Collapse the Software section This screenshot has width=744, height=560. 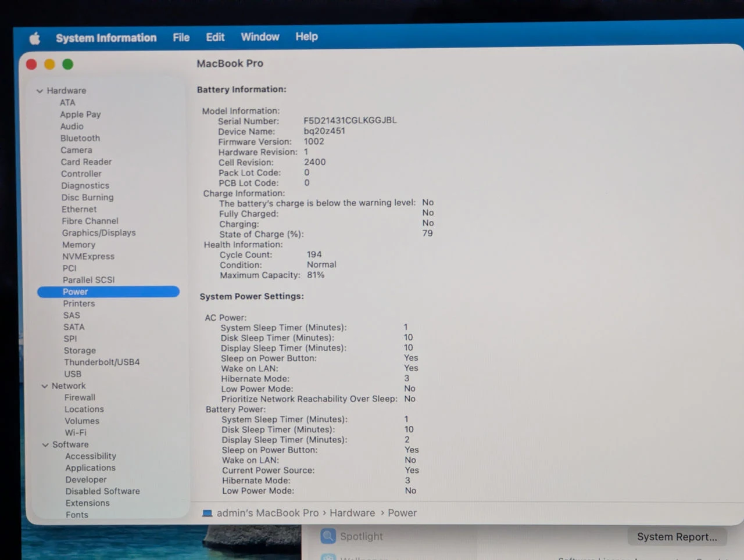click(45, 444)
